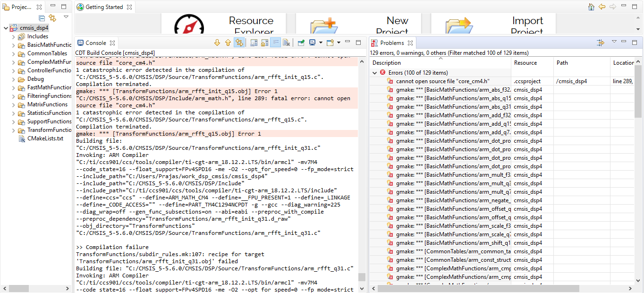The height and width of the screenshot is (293, 644).
Task: Click Show Next Error arrow in Console
Action: (217, 43)
